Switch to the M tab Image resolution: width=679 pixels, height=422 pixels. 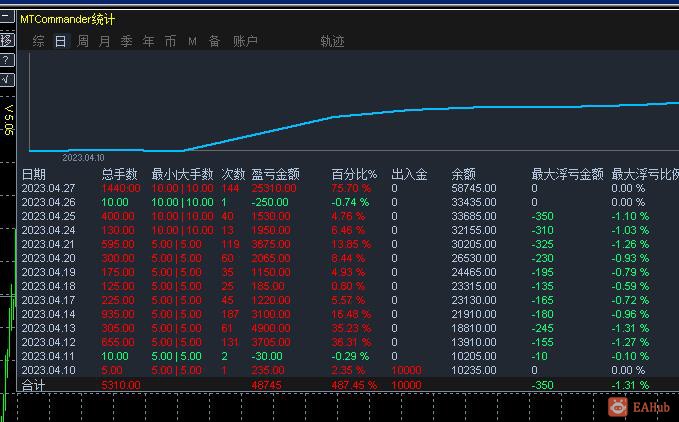(192, 41)
